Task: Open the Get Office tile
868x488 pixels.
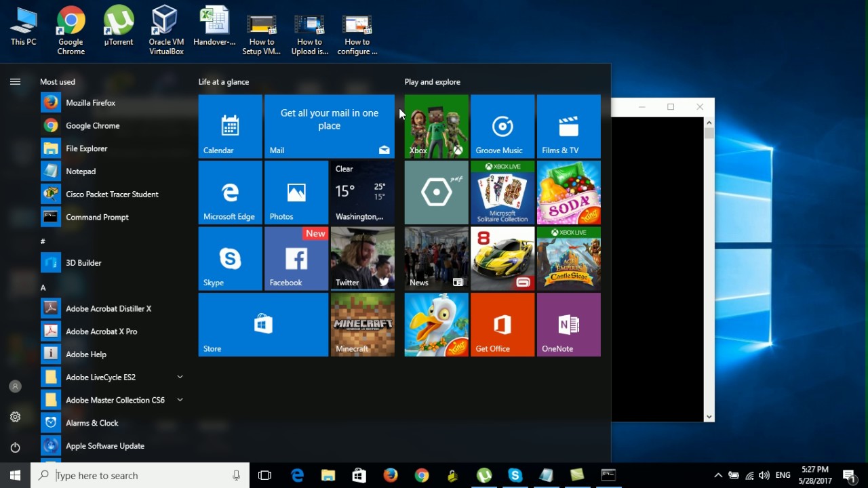Action: 502,325
